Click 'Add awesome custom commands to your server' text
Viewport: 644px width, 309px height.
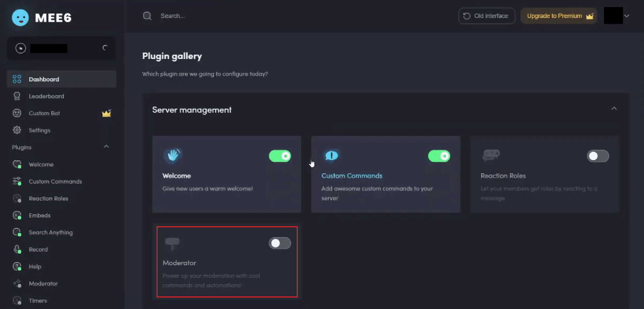[x=377, y=193]
